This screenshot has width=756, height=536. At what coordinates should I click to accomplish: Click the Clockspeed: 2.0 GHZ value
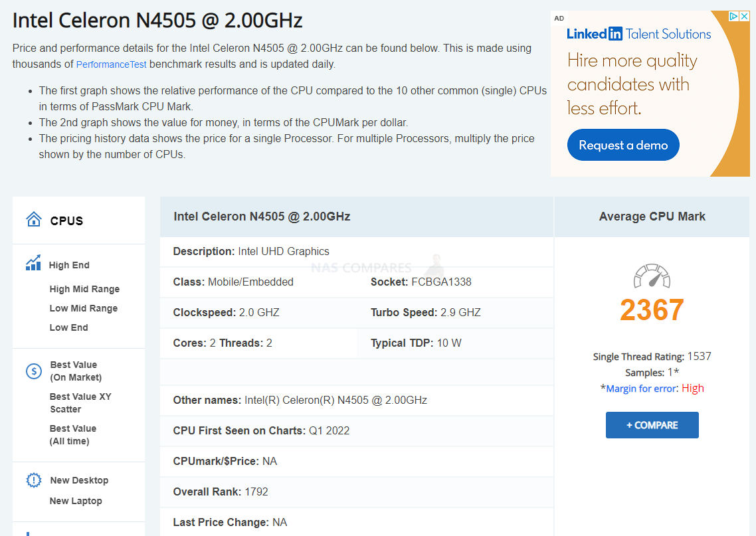(x=226, y=312)
